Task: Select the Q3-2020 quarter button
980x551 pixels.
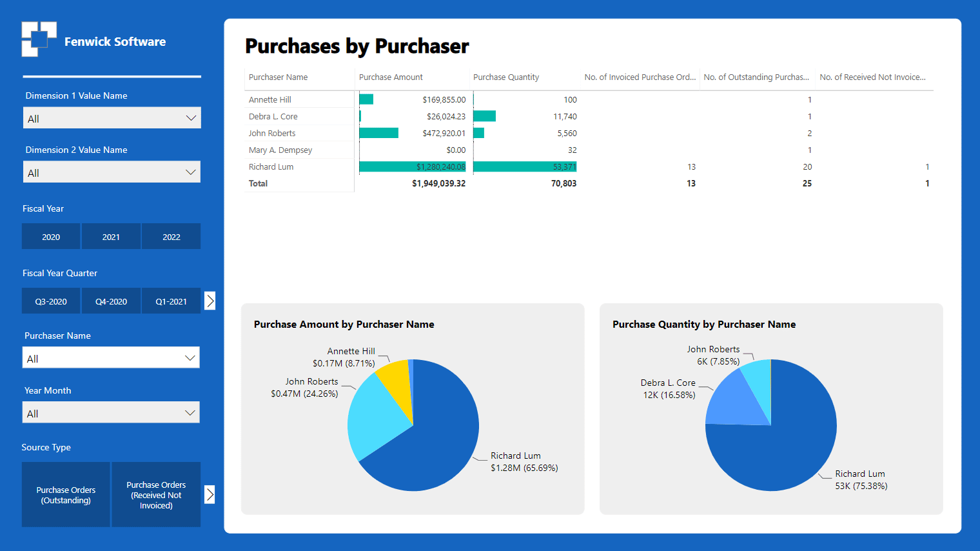Action: (x=51, y=301)
